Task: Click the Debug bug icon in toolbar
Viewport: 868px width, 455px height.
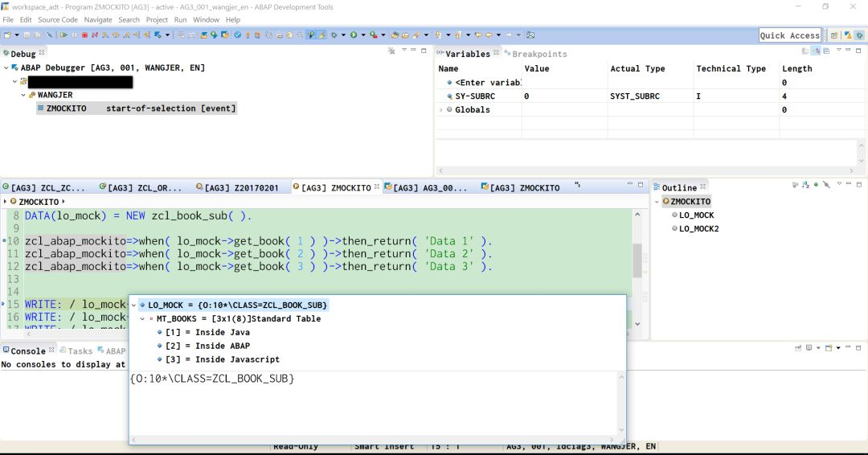Action: pyautogui.click(x=334, y=35)
